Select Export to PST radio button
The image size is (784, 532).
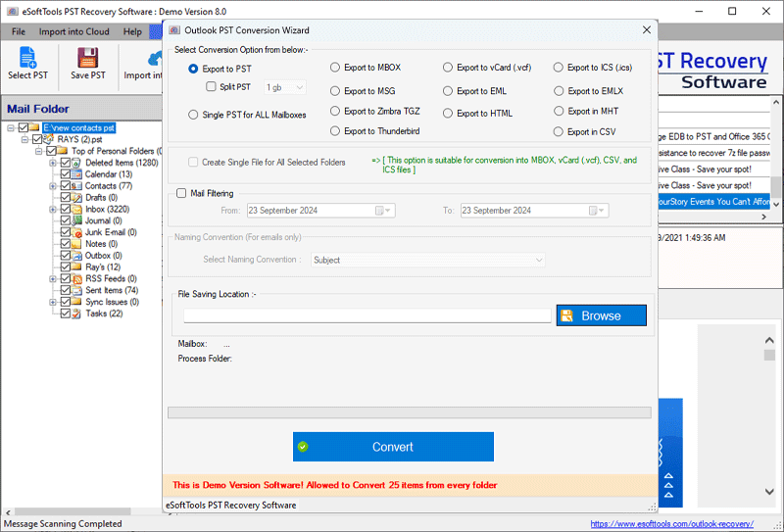pos(193,69)
